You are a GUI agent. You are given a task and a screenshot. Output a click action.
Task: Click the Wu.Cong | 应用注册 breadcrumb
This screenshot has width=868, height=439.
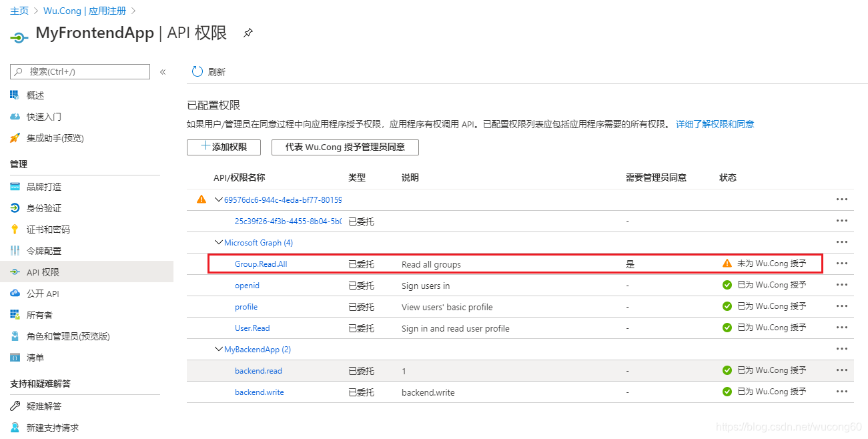tap(85, 11)
